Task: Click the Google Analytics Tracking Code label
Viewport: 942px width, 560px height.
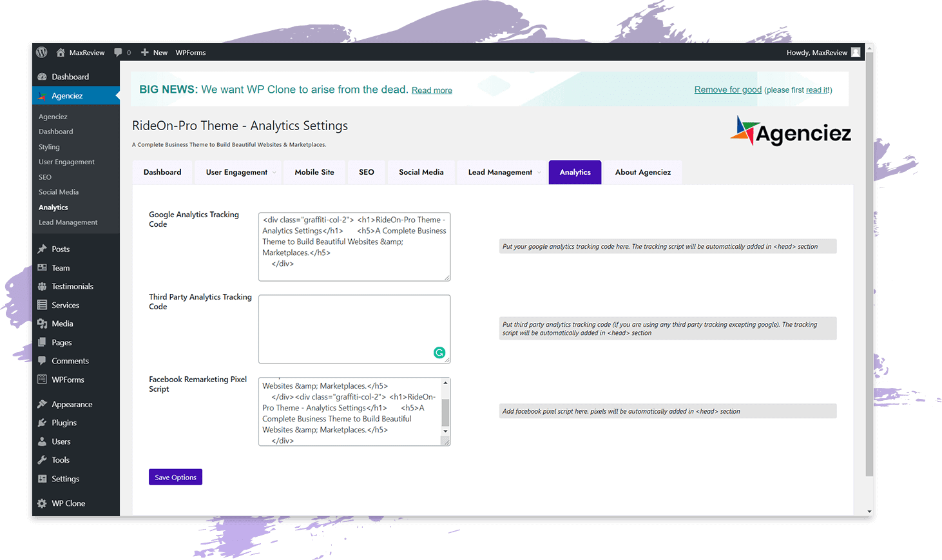Action: [x=194, y=219]
